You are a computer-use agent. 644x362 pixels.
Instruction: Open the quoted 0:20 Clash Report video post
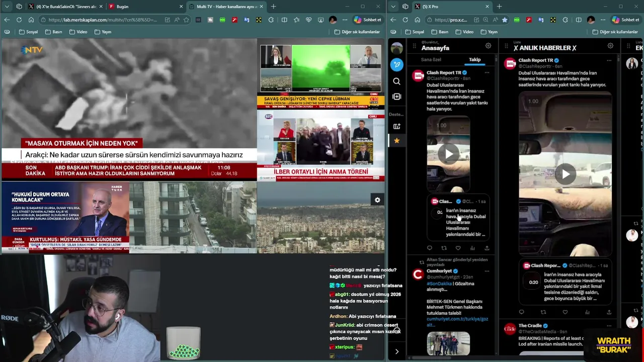[565, 282]
